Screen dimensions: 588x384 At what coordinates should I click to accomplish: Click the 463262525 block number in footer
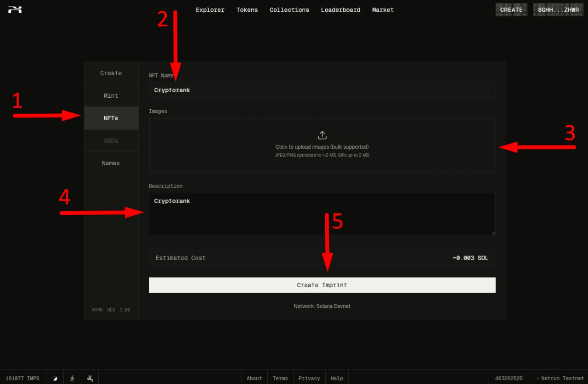pos(509,378)
